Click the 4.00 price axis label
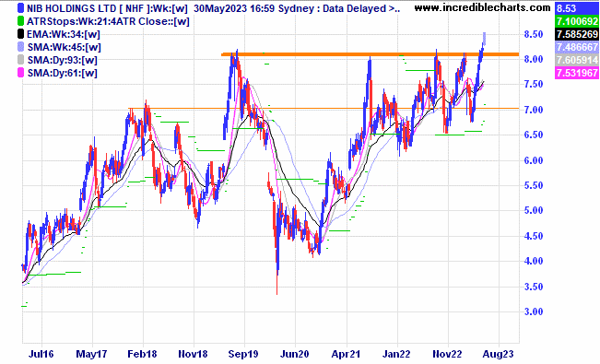Image resolution: width=600 pixels, height=364 pixels. click(534, 261)
